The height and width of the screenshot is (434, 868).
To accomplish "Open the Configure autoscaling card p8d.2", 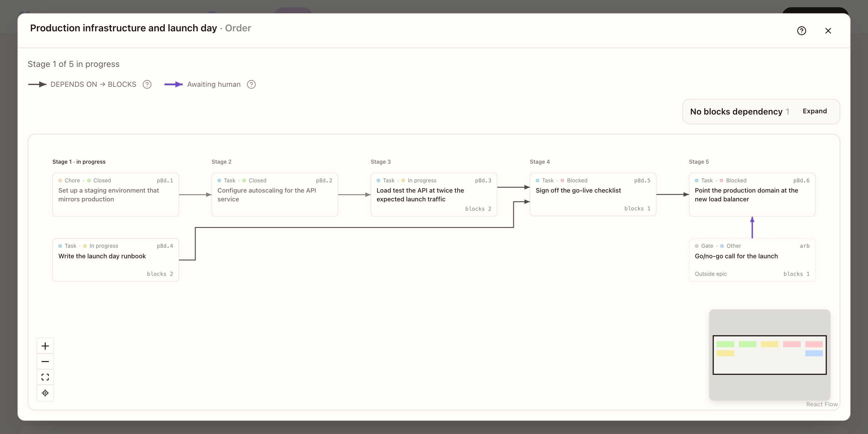I will point(275,194).
